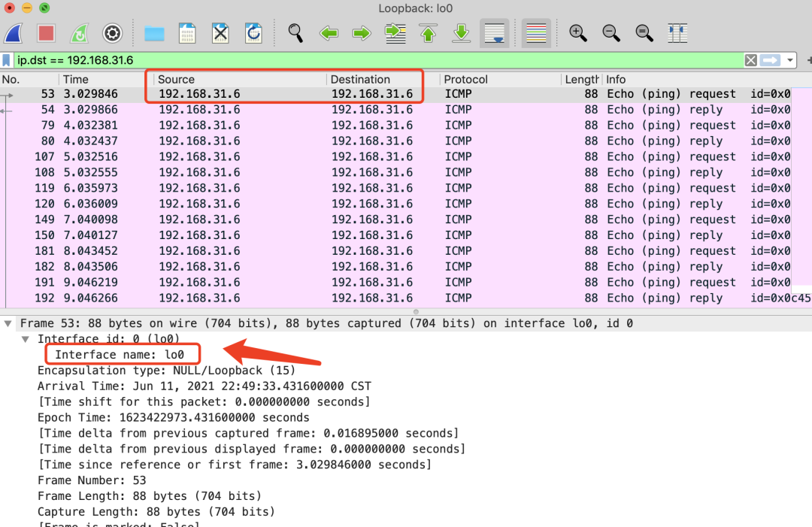Zoom in on packet list text
812x527 pixels.
click(x=577, y=33)
